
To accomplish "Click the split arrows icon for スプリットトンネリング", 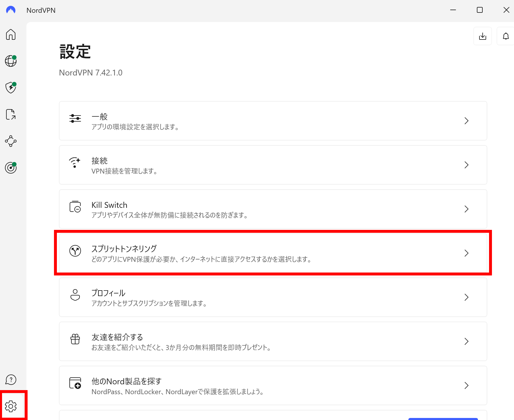I will tap(75, 251).
